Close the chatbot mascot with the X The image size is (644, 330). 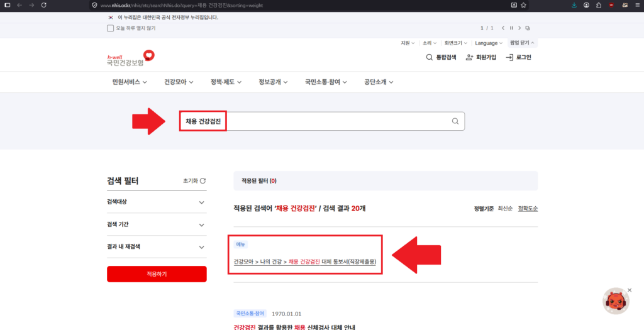click(x=630, y=290)
